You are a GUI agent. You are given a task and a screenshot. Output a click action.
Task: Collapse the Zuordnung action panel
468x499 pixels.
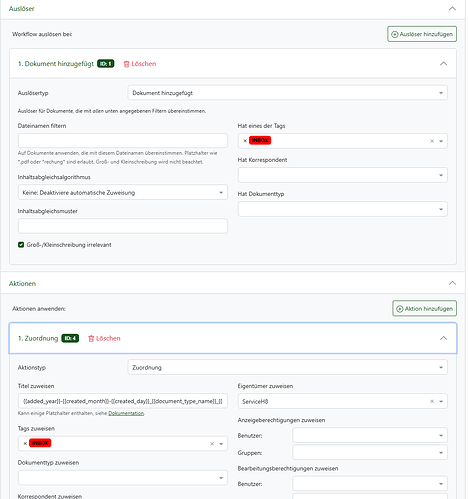click(x=443, y=338)
